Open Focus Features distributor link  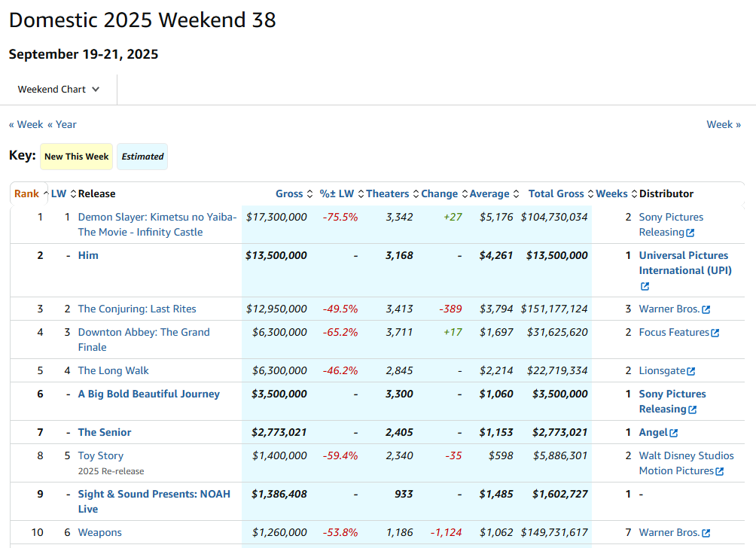[x=674, y=332]
